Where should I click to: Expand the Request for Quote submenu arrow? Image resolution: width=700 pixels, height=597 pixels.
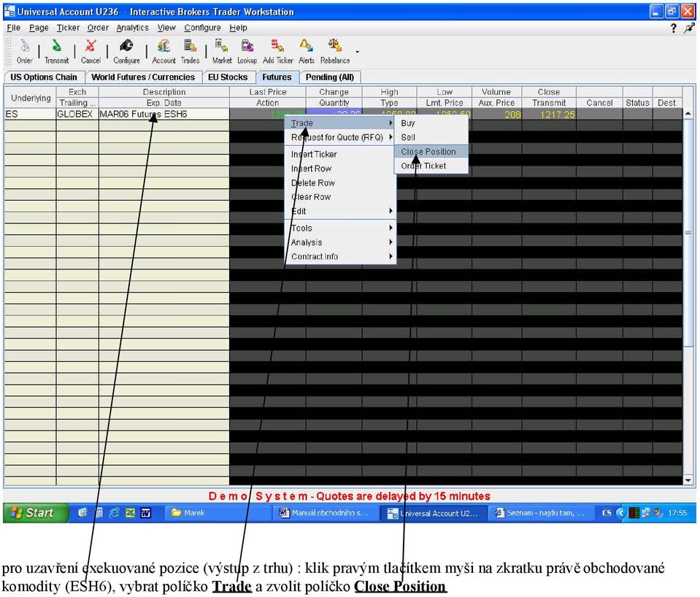coord(391,137)
